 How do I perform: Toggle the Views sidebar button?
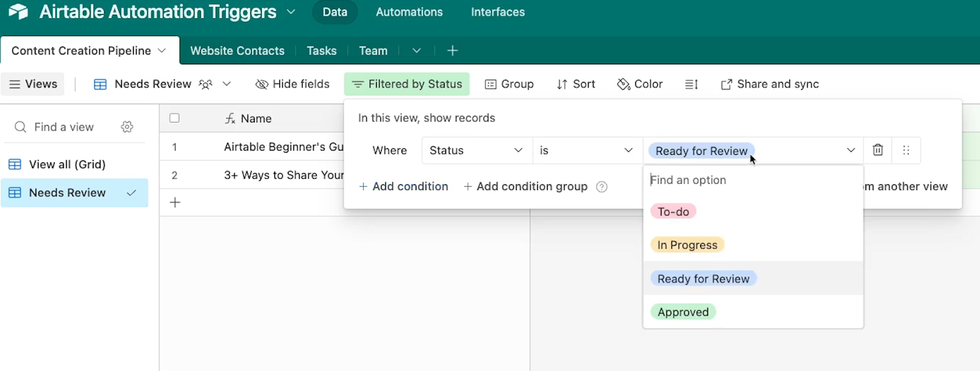point(33,84)
